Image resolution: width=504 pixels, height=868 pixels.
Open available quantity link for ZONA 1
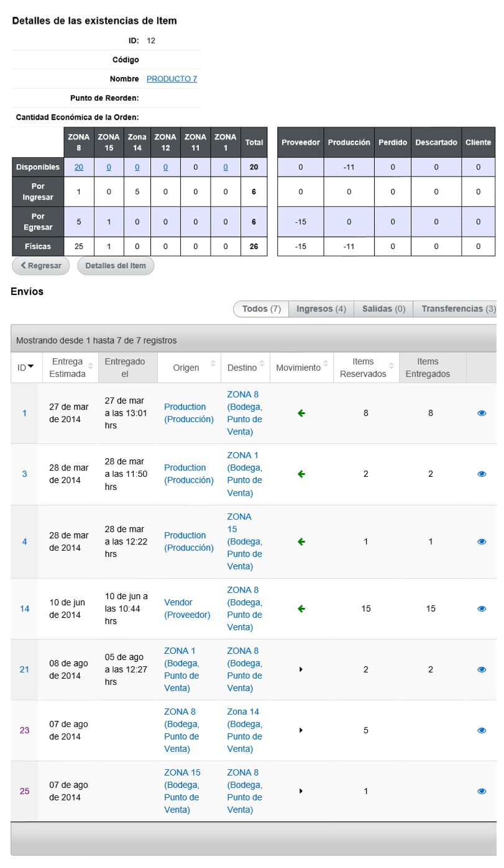pyautogui.click(x=225, y=167)
